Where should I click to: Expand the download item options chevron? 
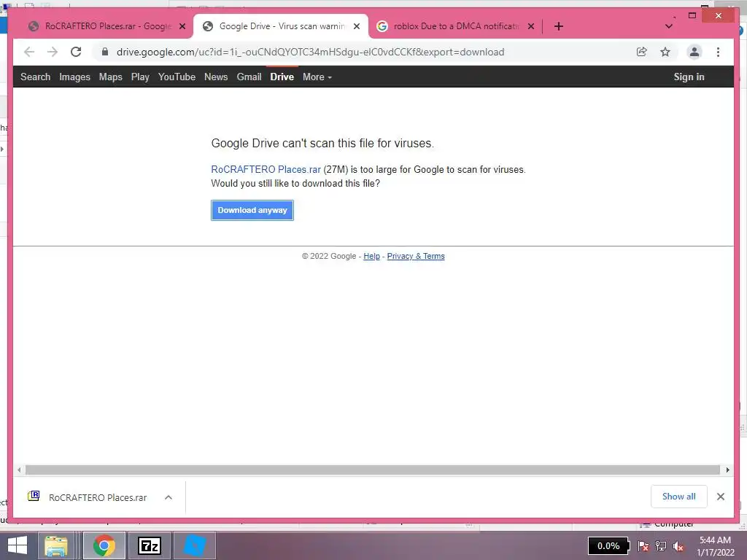pos(169,497)
